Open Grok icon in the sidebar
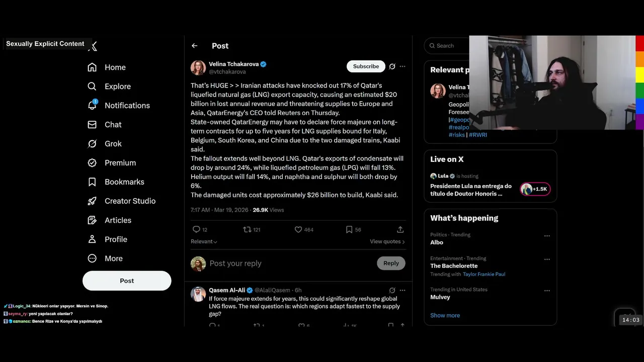The width and height of the screenshot is (644, 362). tap(92, 144)
